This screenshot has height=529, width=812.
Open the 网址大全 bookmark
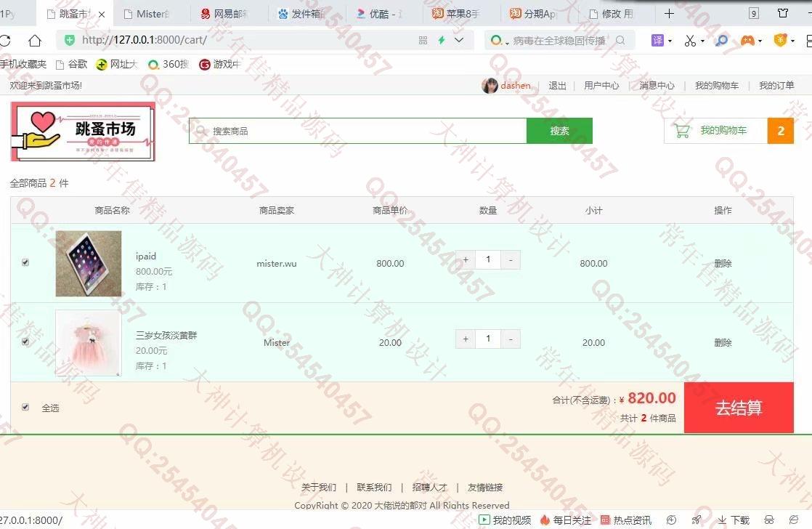tap(117, 64)
